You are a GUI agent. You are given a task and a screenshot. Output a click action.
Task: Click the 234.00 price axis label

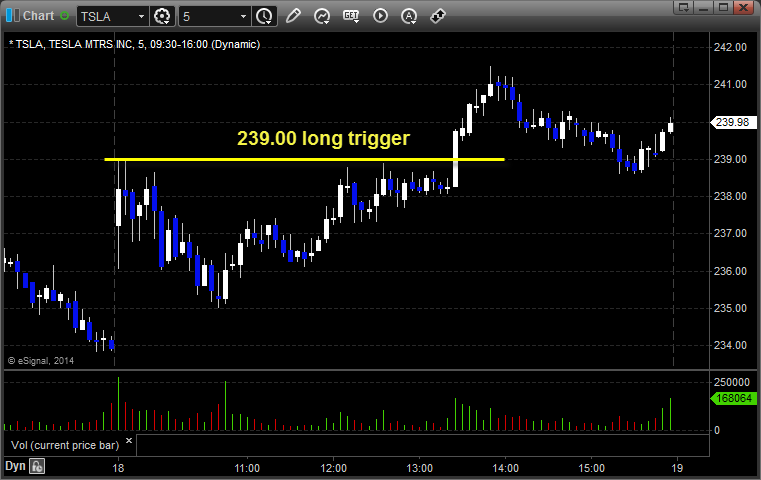[730, 345]
